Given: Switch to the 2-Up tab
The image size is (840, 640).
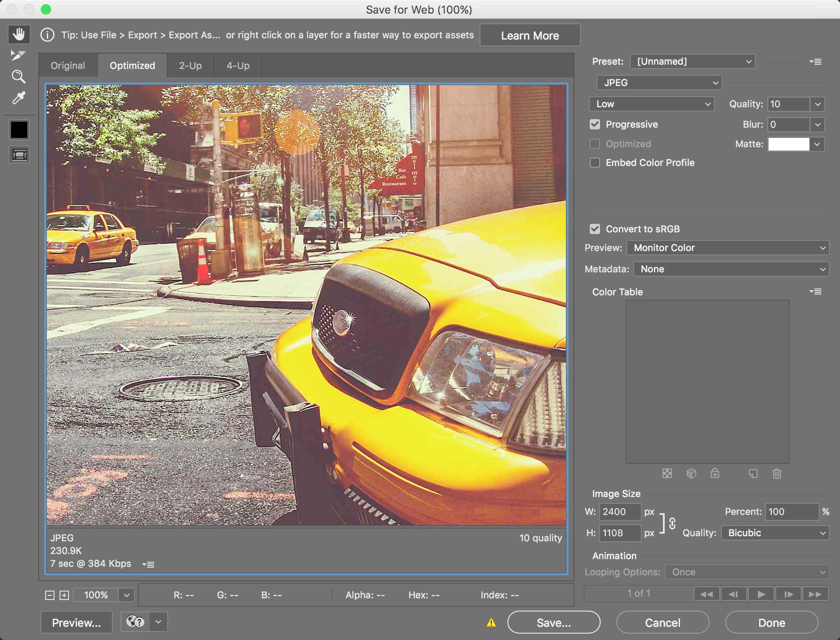Looking at the screenshot, I should pos(190,66).
